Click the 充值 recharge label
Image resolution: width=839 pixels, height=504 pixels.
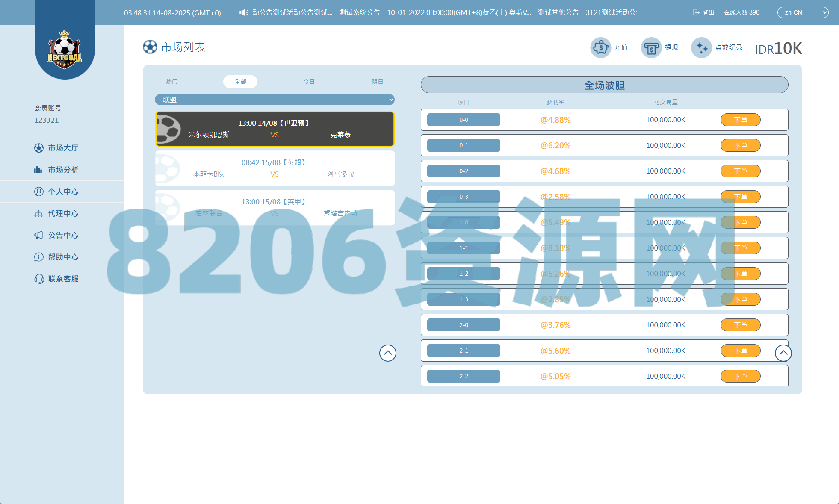pyautogui.click(x=621, y=47)
